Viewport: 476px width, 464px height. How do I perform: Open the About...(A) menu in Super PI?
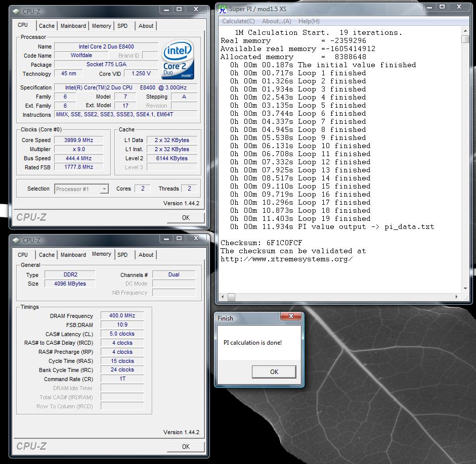pos(276,21)
